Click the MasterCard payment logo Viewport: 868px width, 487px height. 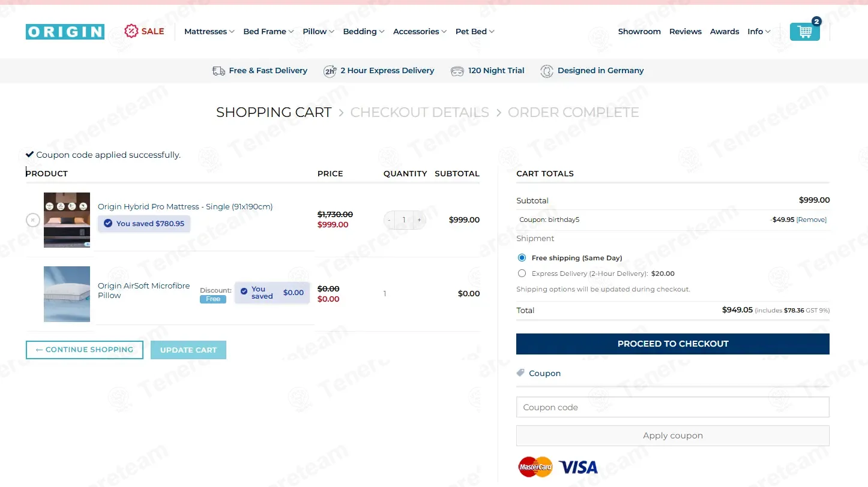coord(535,467)
